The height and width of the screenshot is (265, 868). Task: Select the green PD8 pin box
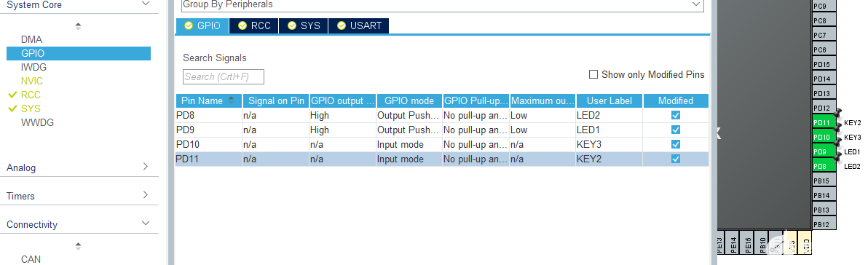point(824,166)
